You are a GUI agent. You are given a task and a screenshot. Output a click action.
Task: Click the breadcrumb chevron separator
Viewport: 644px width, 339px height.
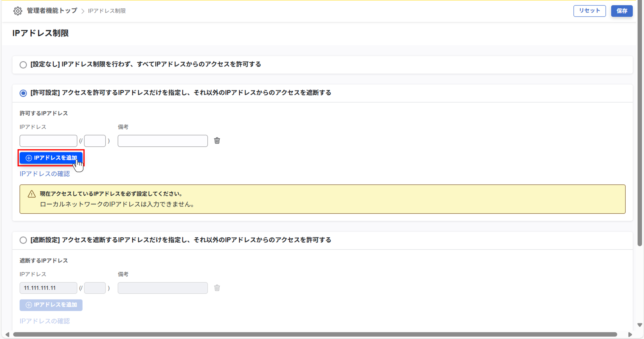click(x=83, y=11)
